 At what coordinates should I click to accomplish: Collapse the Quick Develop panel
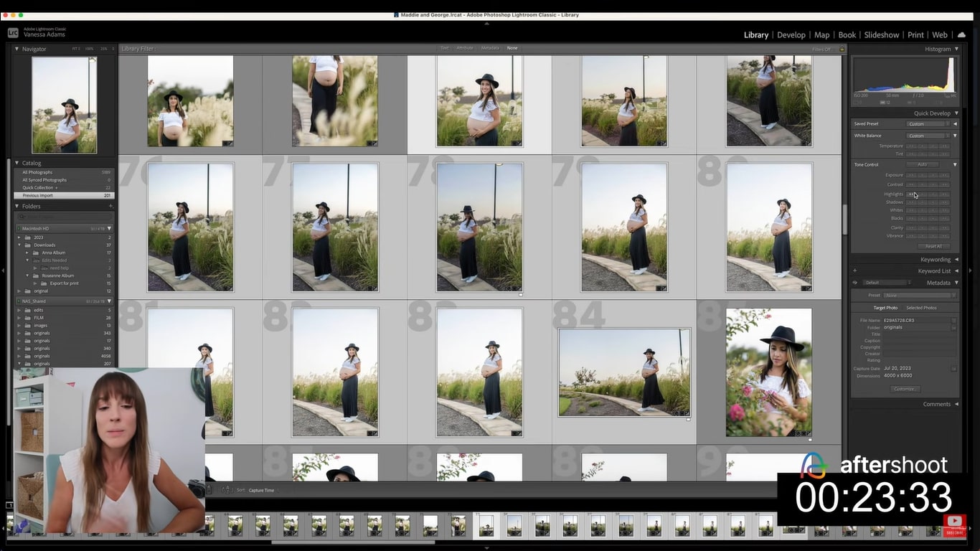pos(956,113)
